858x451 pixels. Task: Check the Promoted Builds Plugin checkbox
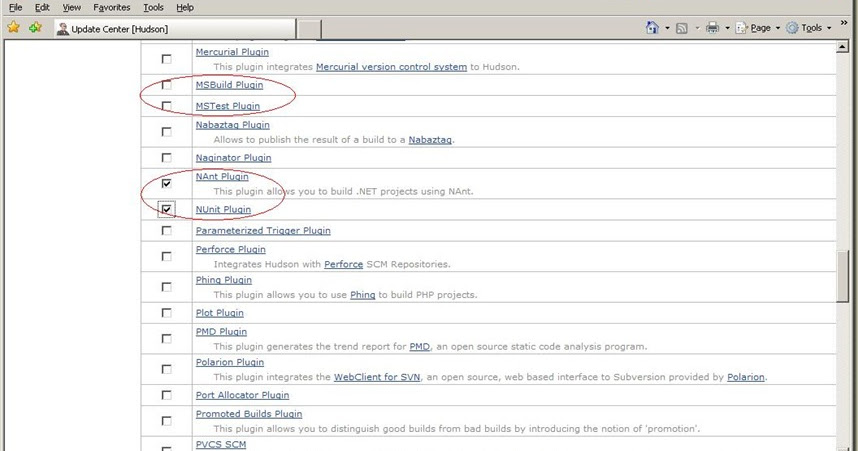pos(166,420)
